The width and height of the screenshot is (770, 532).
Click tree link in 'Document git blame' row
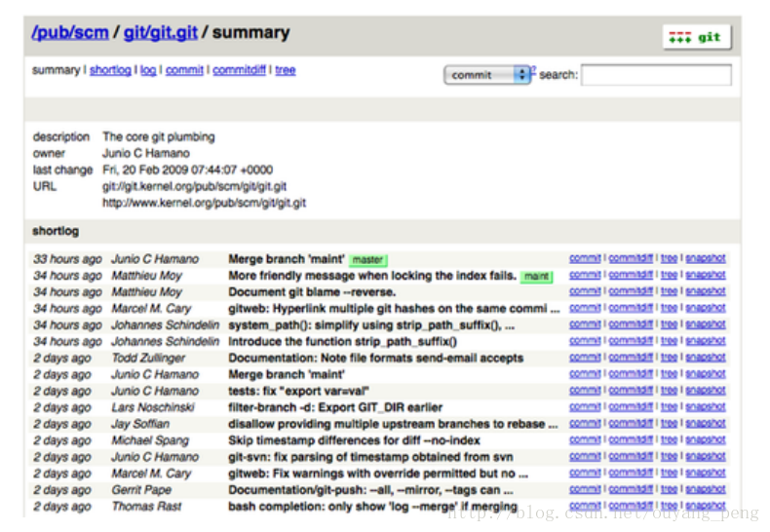(669, 291)
